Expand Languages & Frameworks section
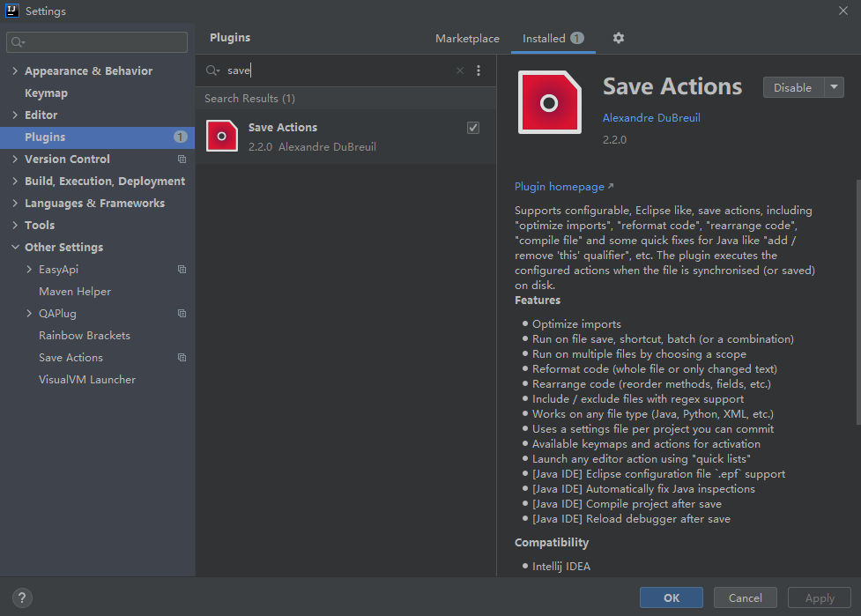Screen dimensions: 861x616 pos(15,204)
